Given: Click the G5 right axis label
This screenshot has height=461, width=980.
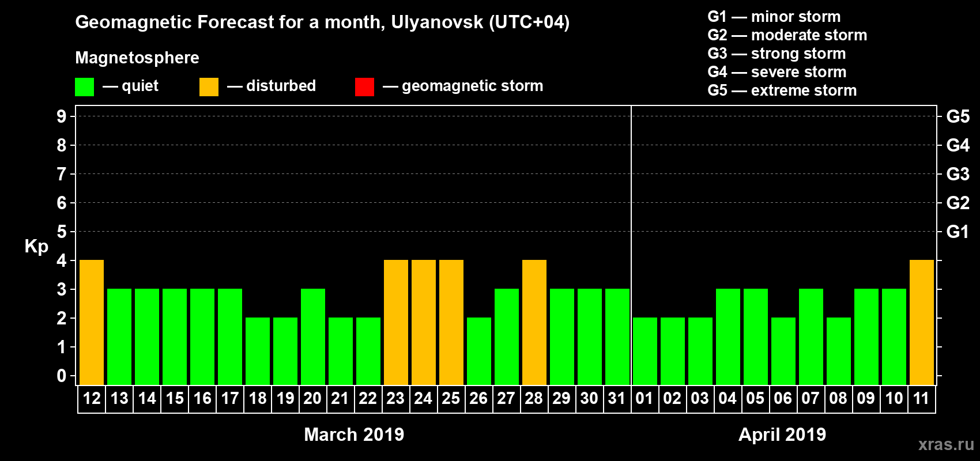Looking at the screenshot, I should 958,116.
